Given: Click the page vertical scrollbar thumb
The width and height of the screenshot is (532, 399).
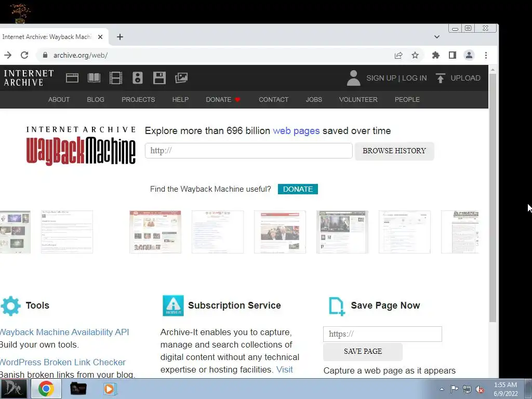Looking at the screenshot, I should [x=493, y=197].
